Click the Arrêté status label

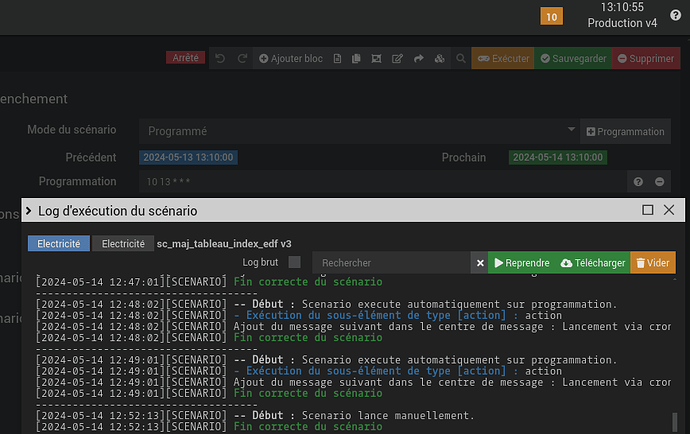(x=185, y=58)
